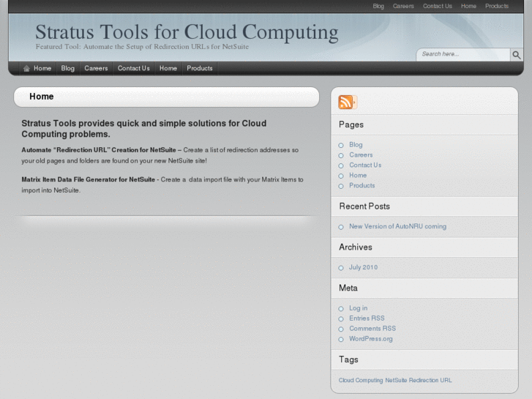The width and height of the screenshot is (532, 399).
Task: Open the July 2010 archive
Action: click(363, 267)
